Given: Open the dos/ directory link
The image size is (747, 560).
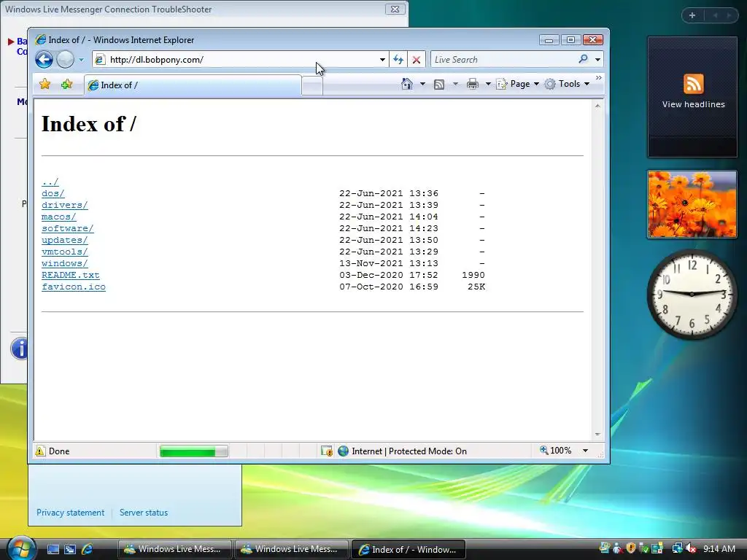Looking at the screenshot, I should point(53,193).
